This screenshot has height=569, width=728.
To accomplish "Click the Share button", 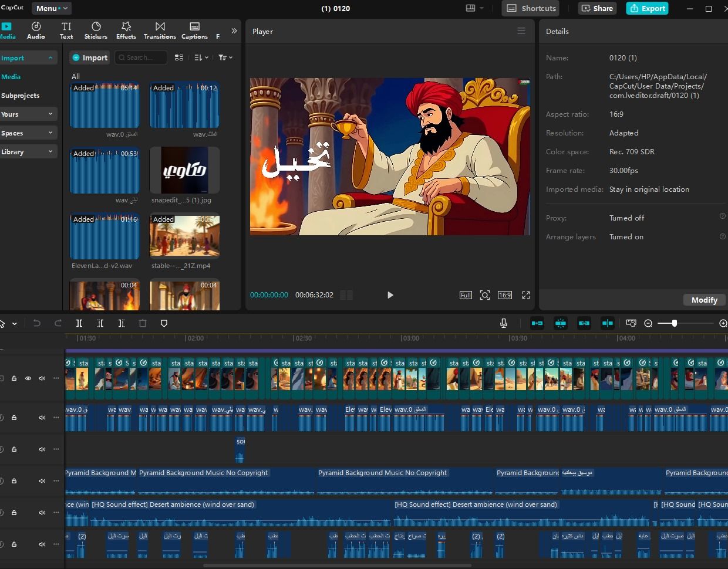I will (x=597, y=8).
